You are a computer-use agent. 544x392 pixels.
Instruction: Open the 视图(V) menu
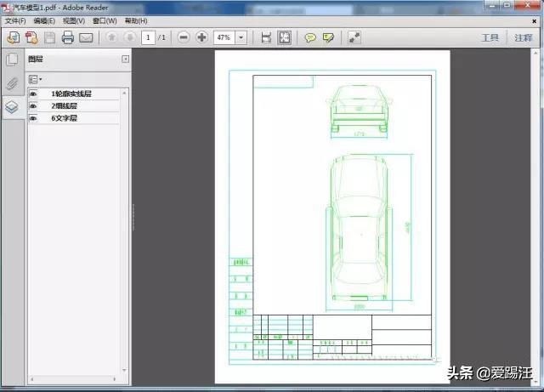click(x=75, y=20)
